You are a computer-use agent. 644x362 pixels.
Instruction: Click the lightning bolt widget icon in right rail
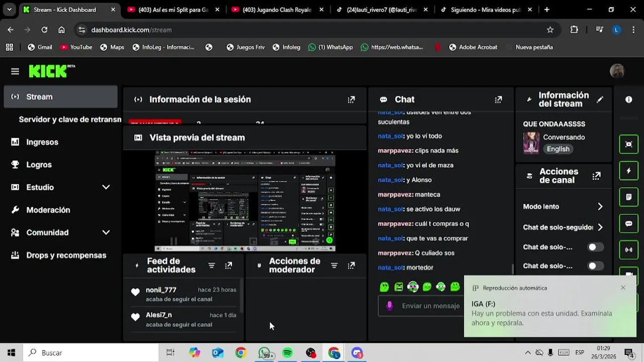(x=629, y=171)
